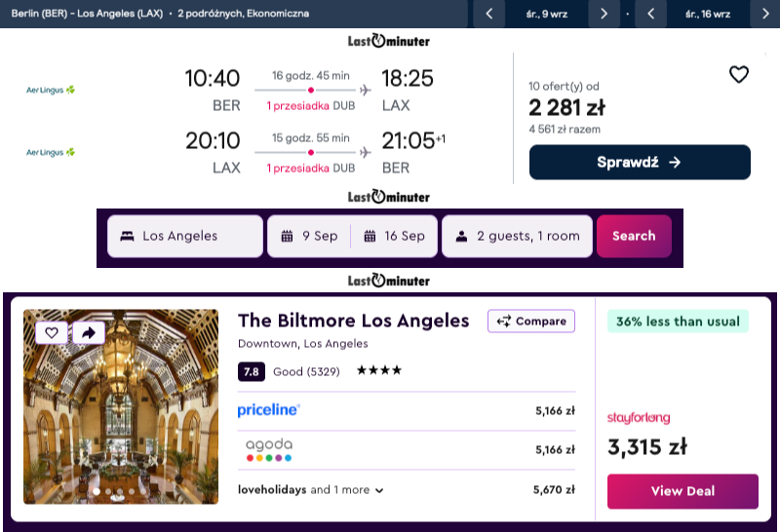Screen dimensions: 780x532
Task: Open the View Deal offer
Action: tap(682, 491)
